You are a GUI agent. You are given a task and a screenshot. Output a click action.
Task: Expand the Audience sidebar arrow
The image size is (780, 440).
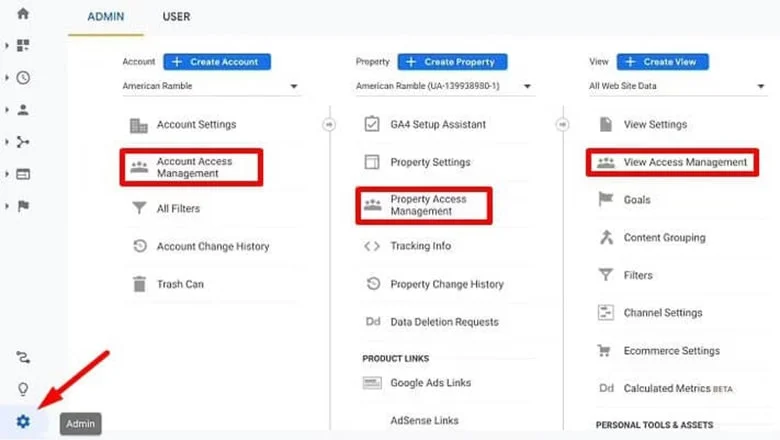[6, 110]
